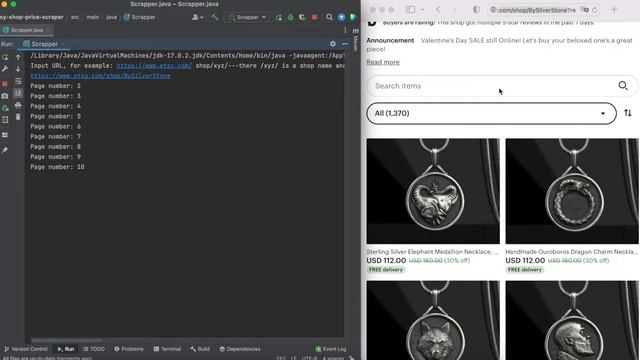Click the magnifier search button in shop
Screen dimensions: 640x360
pyautogui.click(x=623, y=85)
